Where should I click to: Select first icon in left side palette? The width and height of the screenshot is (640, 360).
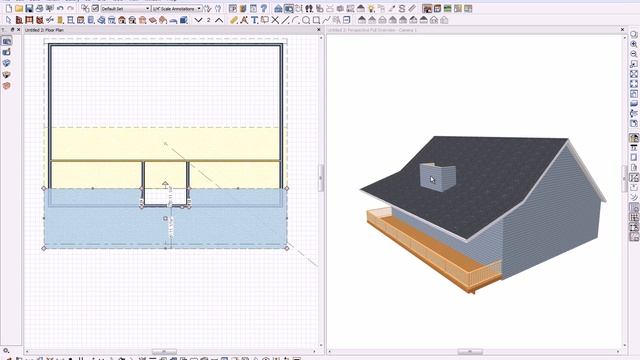pyautogui.click(x=7, y=41)
